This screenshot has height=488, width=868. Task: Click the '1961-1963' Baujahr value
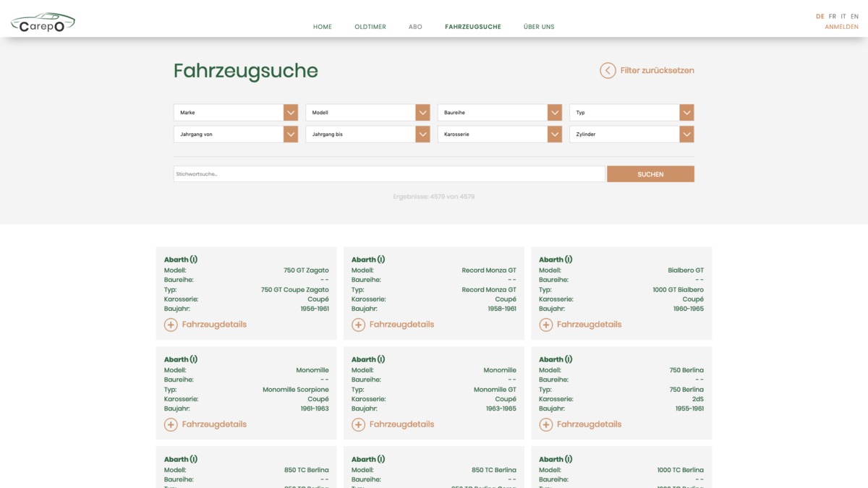[315, 408]
